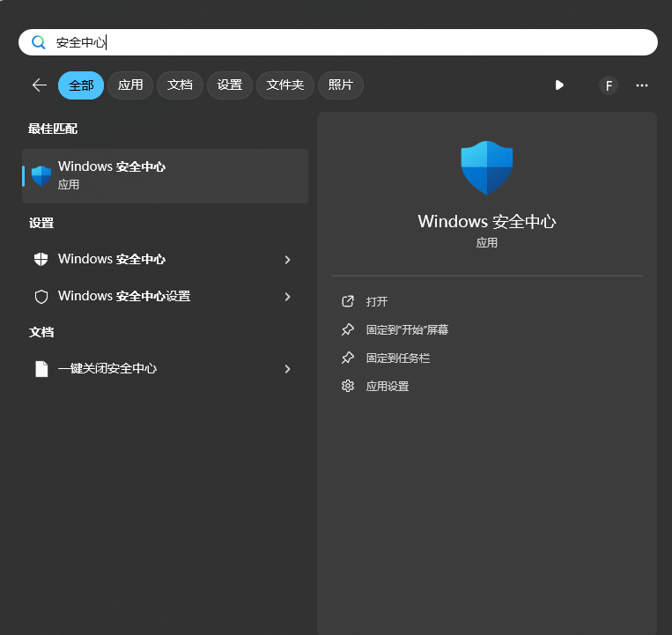Click the back arrow icon
This screenshot has width=672, height=635.
click(39, 85)
